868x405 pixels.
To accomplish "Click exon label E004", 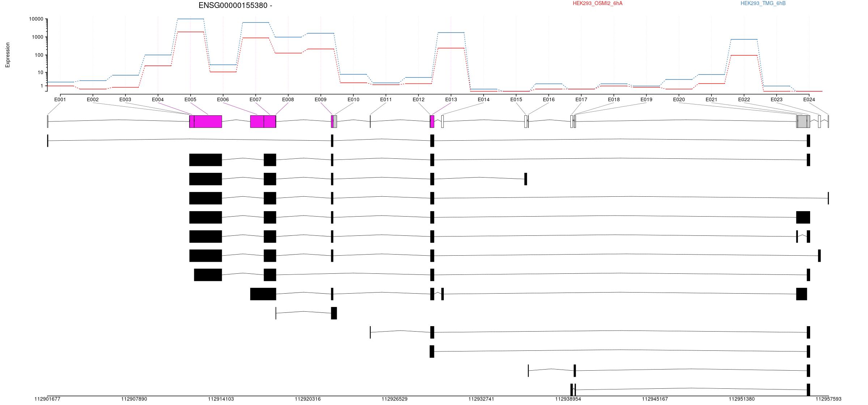I will pyautogui.click(x=158, y=99).
